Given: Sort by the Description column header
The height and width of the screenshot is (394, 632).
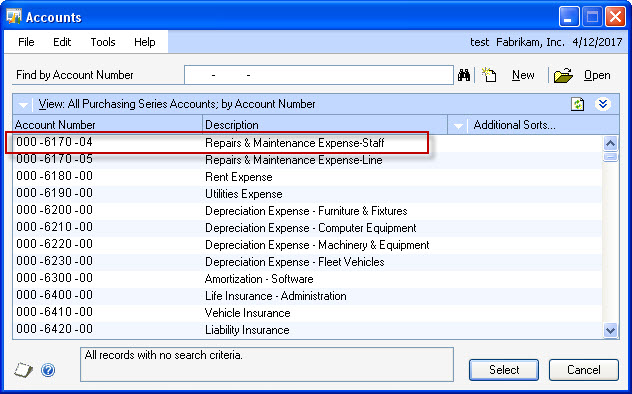Looking at the screenshot, I should (x=324, y=124).
